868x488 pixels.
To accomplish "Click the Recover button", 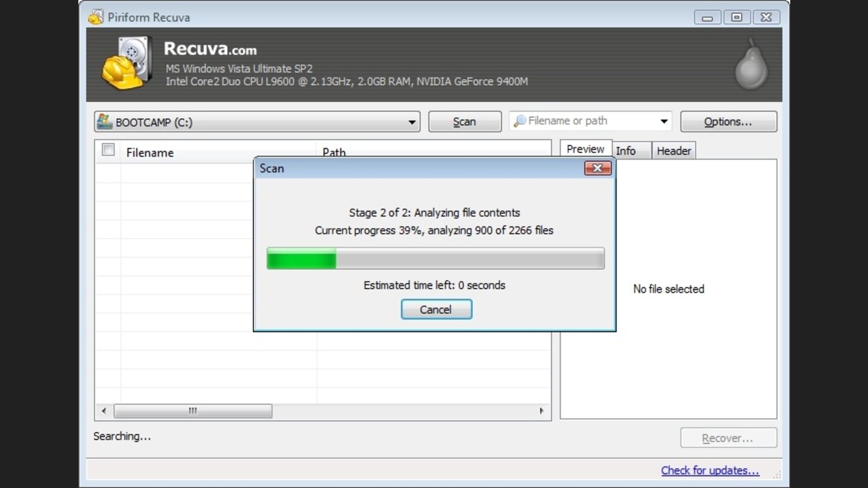I will (x=728, y=438).
